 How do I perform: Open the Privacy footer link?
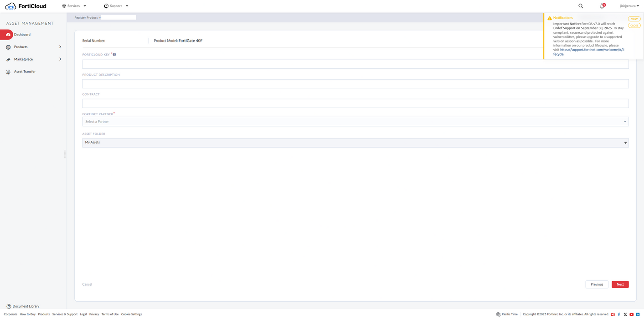[94, 314]
